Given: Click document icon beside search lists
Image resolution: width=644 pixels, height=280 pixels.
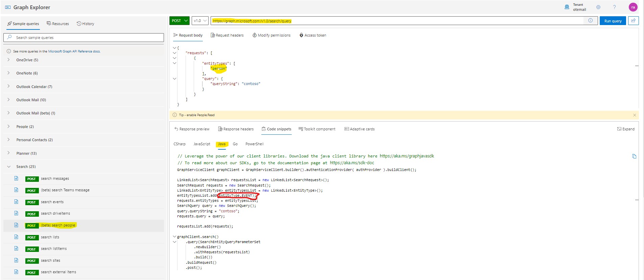Looking at the screenshot, I should 16,237.
